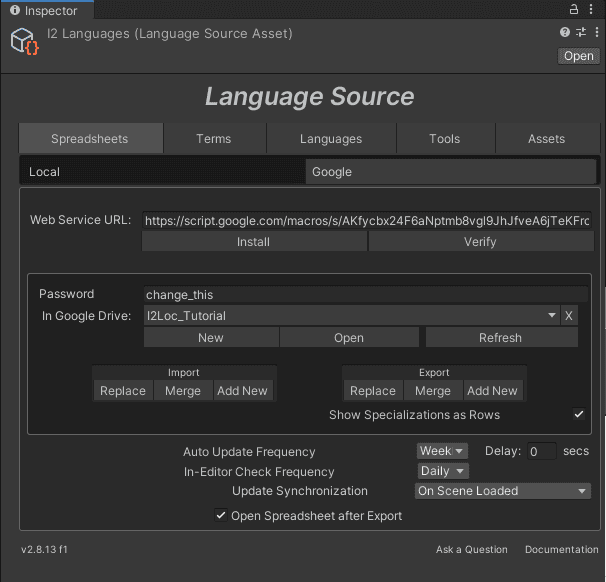
Task: Click the Inspector info icon on tab
Action: point(15,10)
